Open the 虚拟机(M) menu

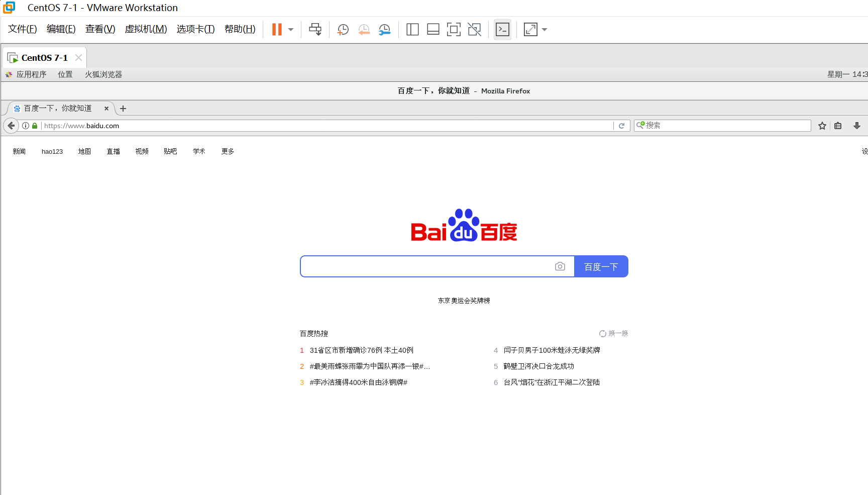tap(146, 29)
